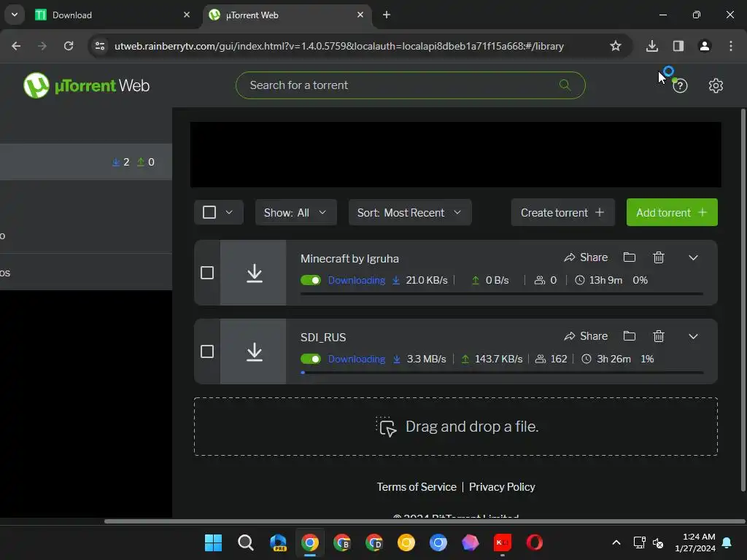Go forward in browser history
Viewport: 747px width, 560px height.
tap(42, 46)
